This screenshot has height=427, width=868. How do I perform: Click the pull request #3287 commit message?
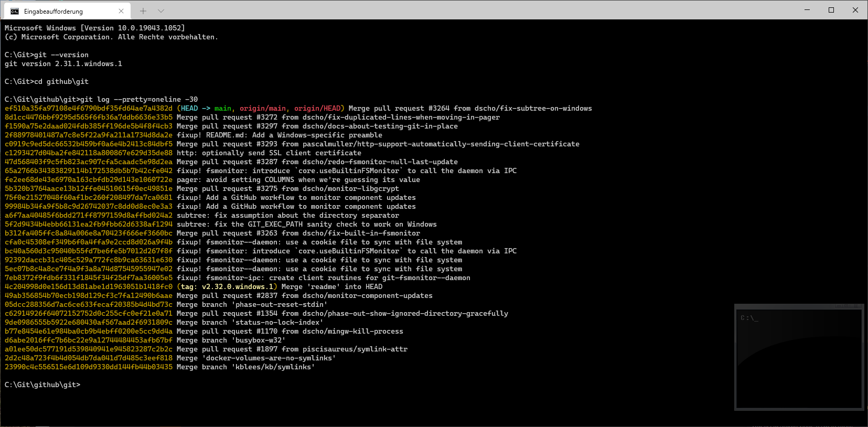click(317, 162)
